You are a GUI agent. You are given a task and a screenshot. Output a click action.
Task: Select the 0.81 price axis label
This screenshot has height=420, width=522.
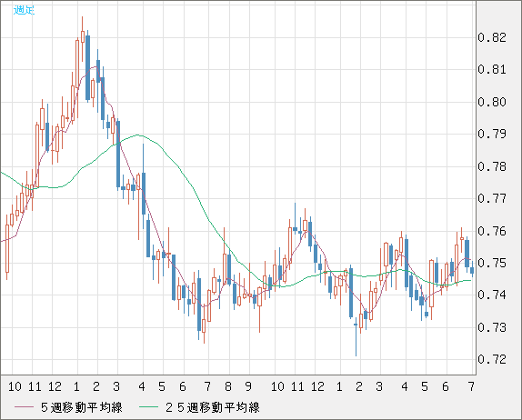492,70
